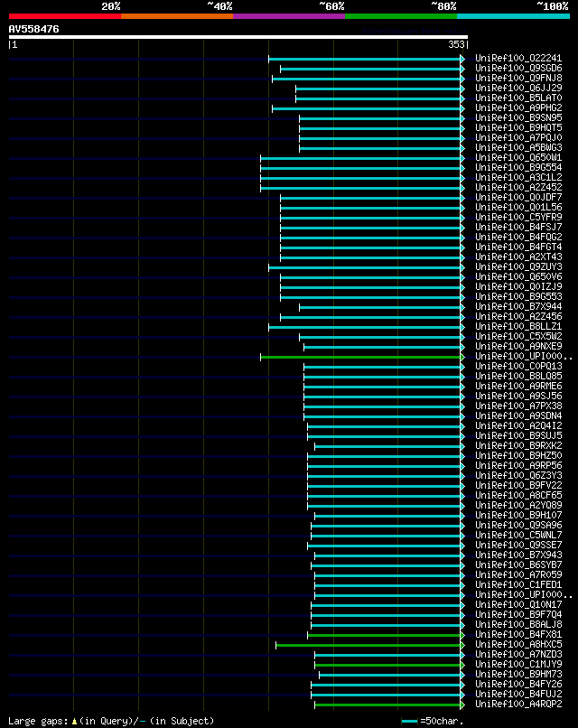Select the UniRef100_B9G553 label

click(x=518, y=296)
